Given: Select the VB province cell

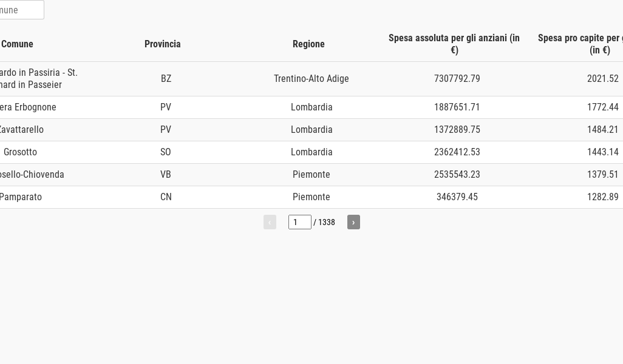Looking at the screenshot, I should (165, 174).
